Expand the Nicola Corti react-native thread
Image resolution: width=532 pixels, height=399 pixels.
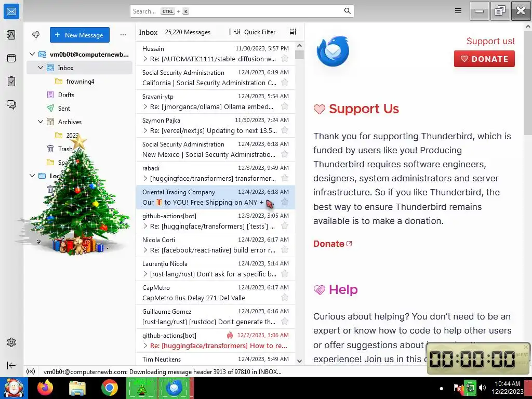pyautogui.click(x=145, y=250)
